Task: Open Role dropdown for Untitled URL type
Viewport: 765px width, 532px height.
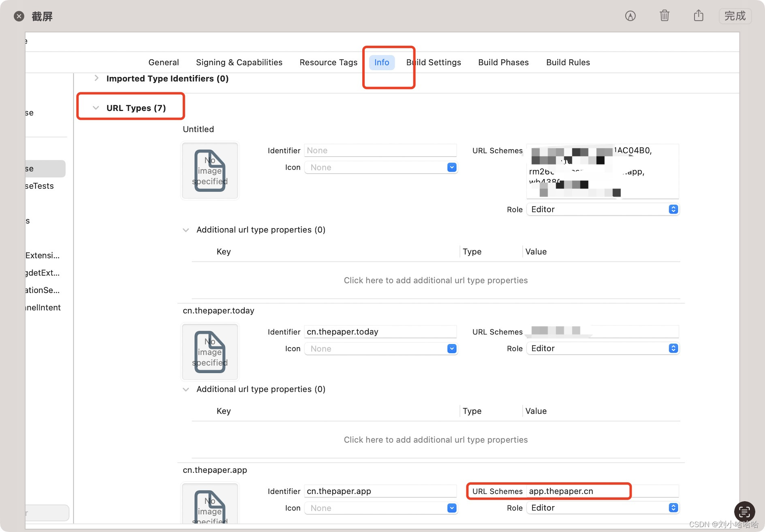Action: [603, 209]
